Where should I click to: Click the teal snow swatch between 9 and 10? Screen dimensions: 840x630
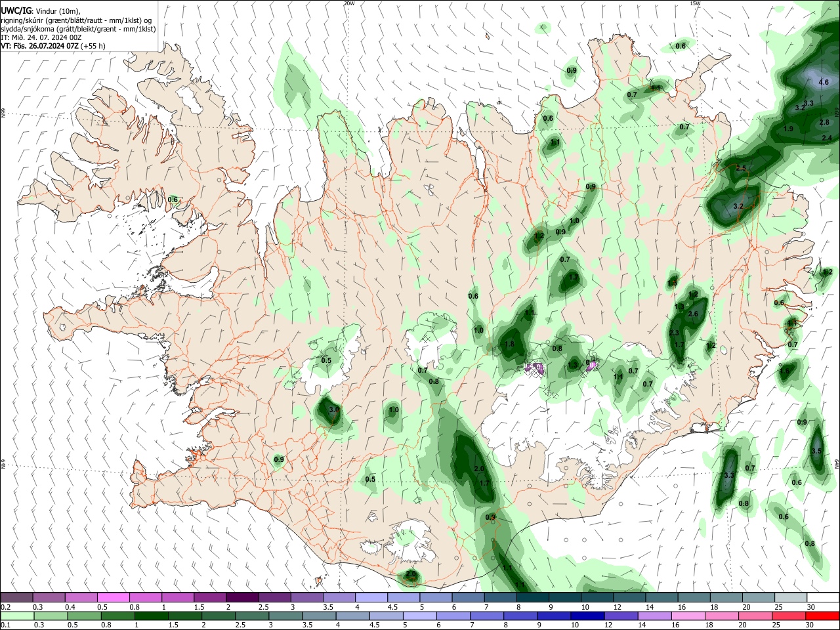click(x=565, y=598)
